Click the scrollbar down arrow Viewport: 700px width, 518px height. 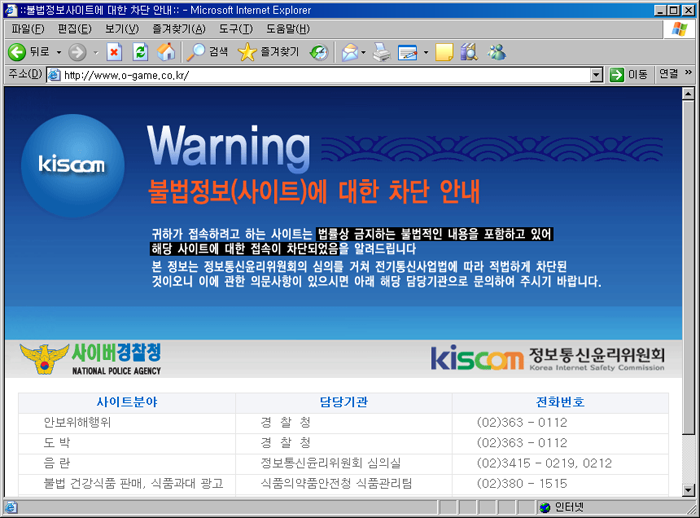tap(688, 490)
